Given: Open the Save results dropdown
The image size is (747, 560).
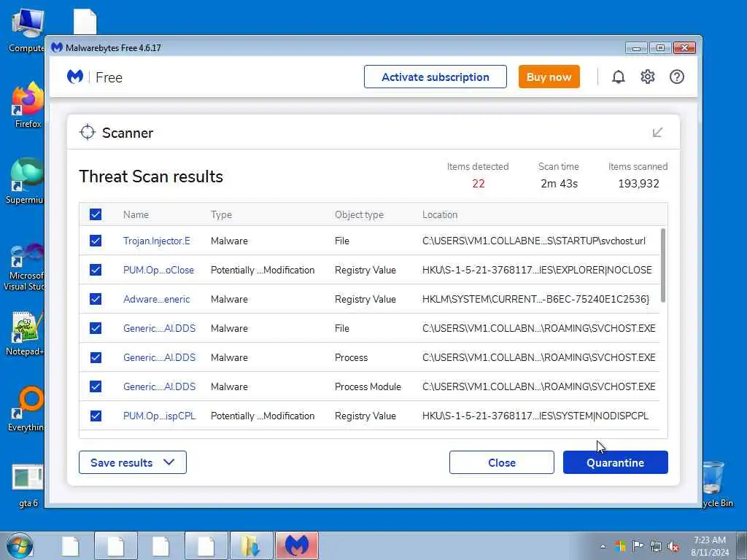Looking at the screenshot, I should coord(133,462).
